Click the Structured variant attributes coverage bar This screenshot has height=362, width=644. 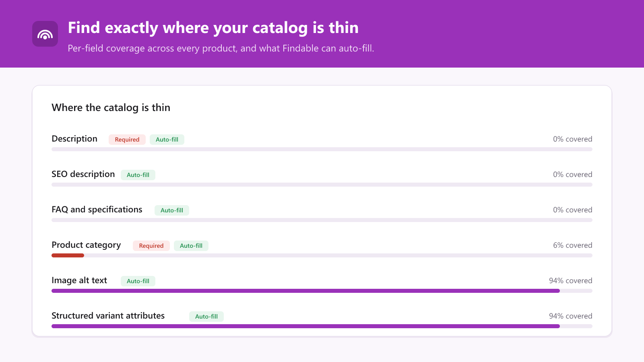point(322,326)
